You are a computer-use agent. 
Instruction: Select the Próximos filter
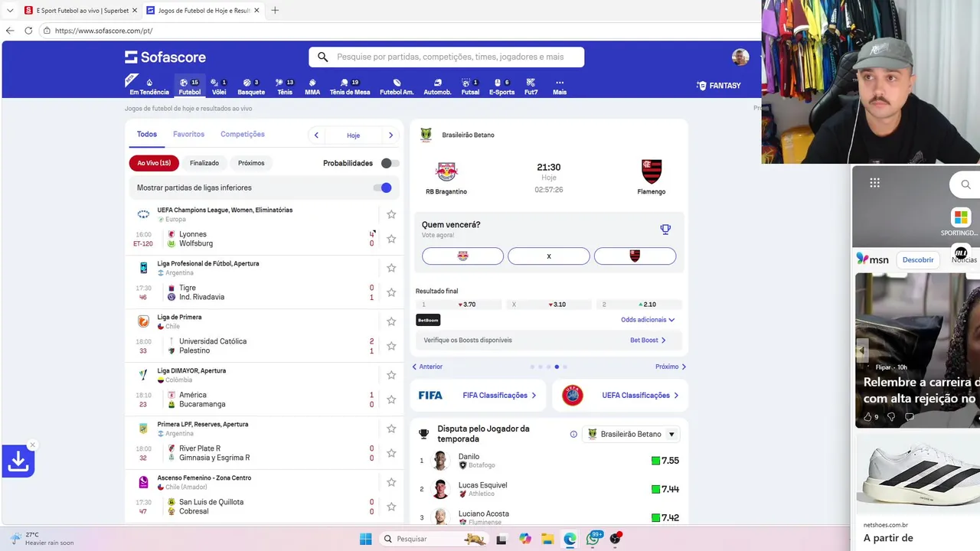(x=251, y=163)
